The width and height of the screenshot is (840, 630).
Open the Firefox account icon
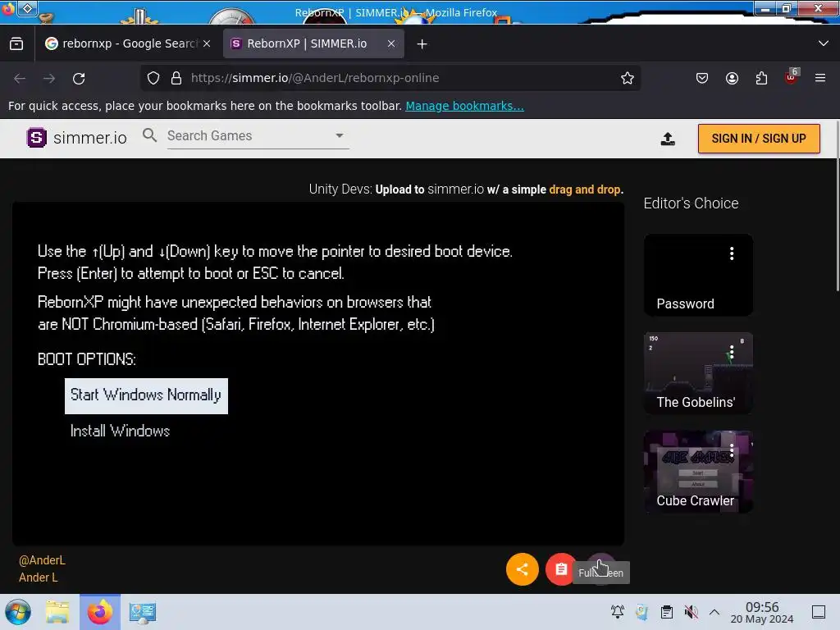click(732, 78)
